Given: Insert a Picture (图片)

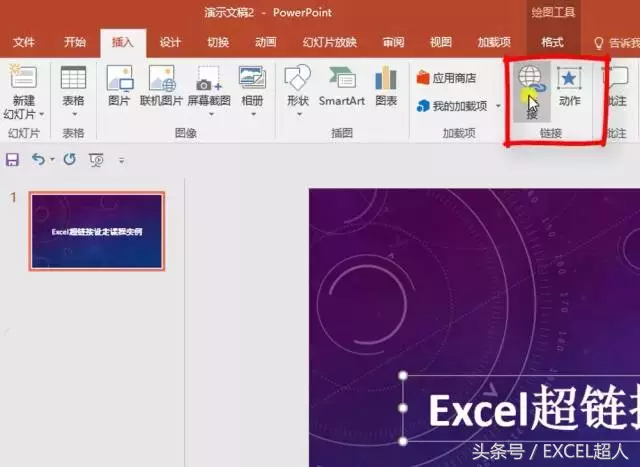Looking at the screenshot, I should pos(119,86).
